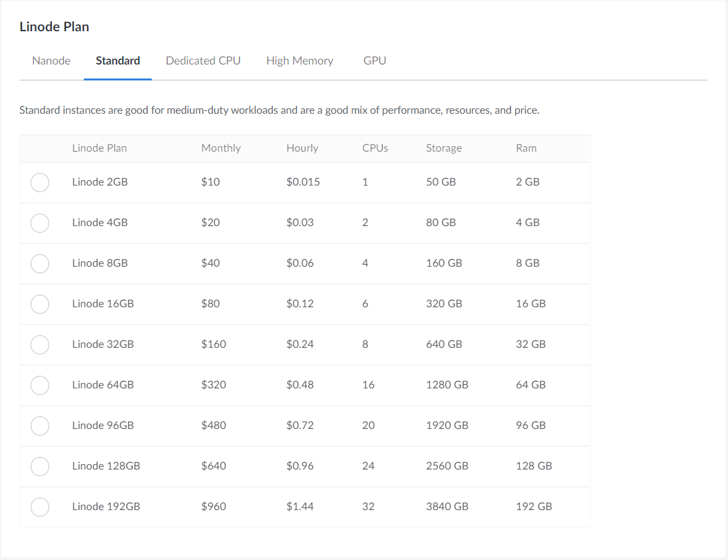
Task: Select the Linode 32GB plan radio button
Action: pos(40,345)
